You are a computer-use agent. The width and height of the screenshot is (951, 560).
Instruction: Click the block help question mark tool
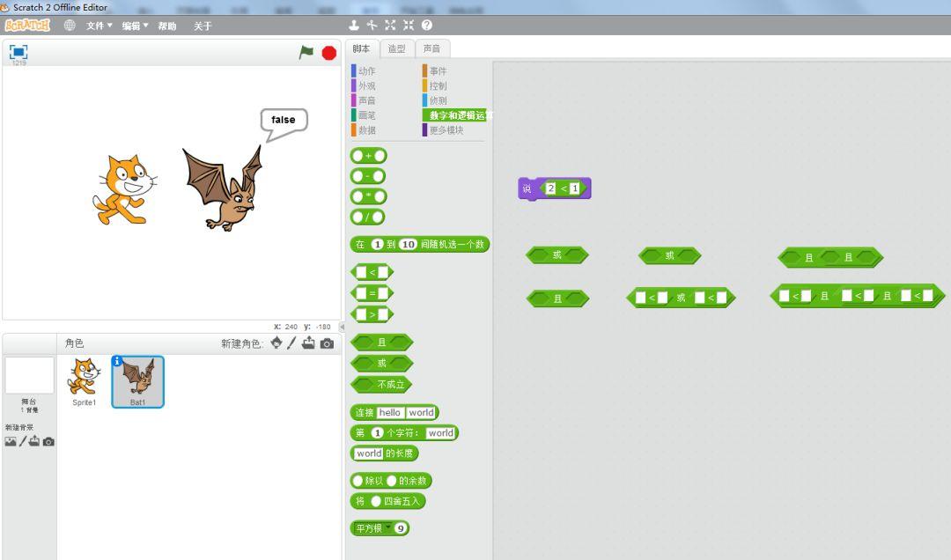tap(427, 25)
